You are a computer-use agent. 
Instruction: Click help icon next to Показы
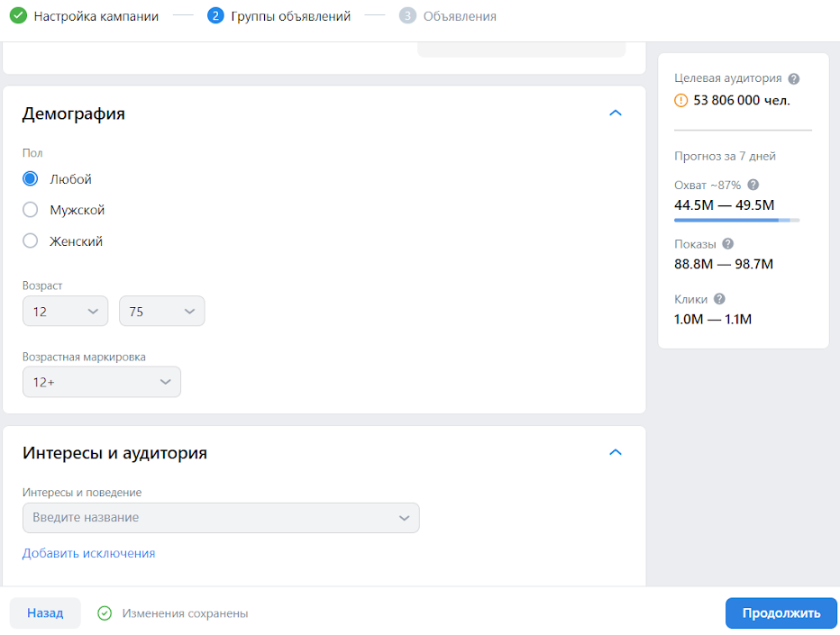click(727, 243)
